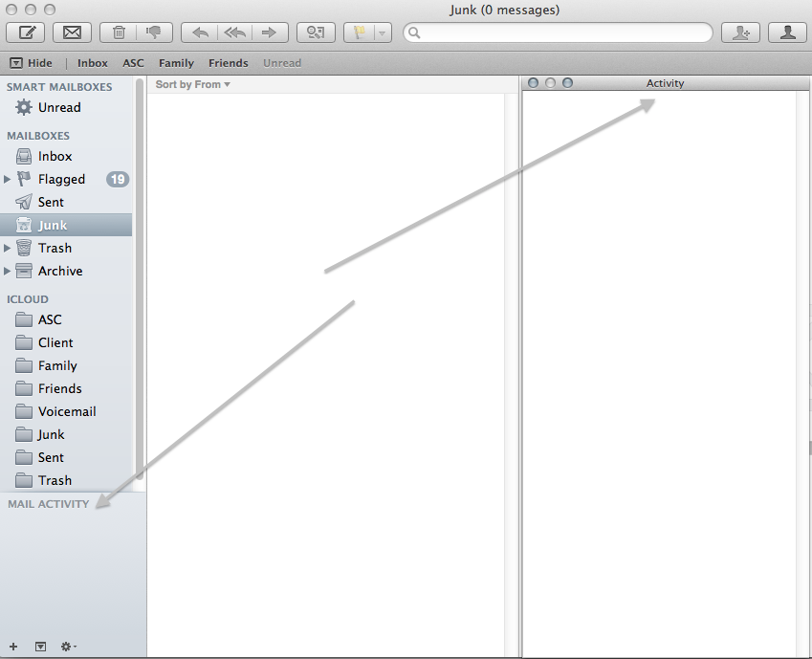Expand the Archive mailbox triangle
812x659 pixels.
[x=7, y=271]
